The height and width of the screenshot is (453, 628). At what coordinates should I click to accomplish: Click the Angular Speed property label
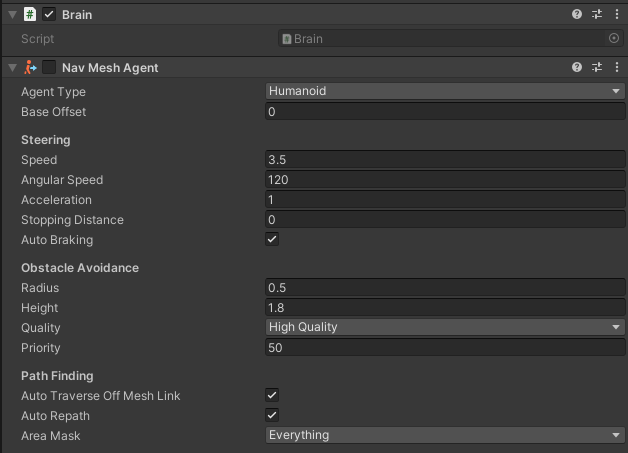click(x=62, y=180)
